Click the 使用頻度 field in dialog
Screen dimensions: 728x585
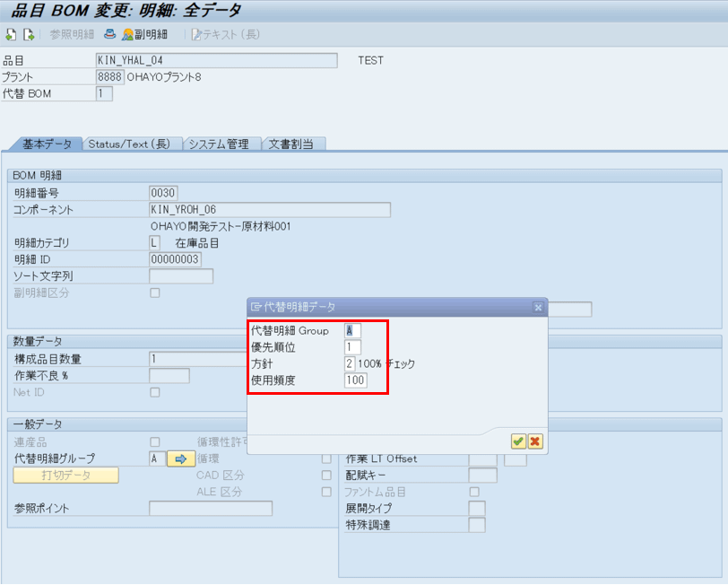(355, 381)
